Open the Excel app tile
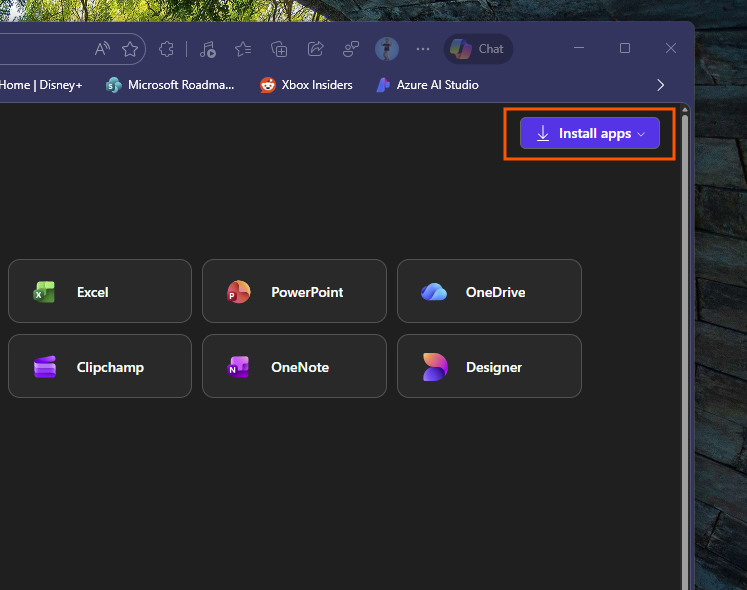The width and height of the screenshot is (747, 590). point(100,291)
